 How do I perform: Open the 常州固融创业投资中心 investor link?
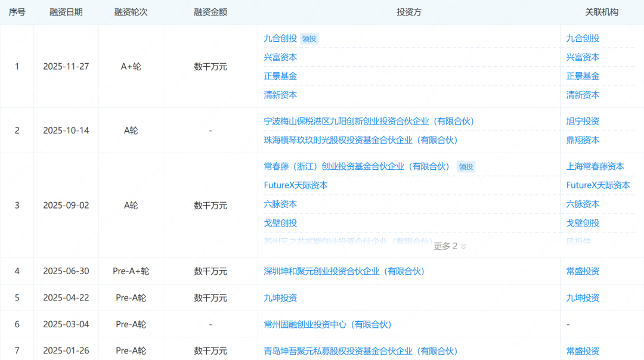pos(327,324)
